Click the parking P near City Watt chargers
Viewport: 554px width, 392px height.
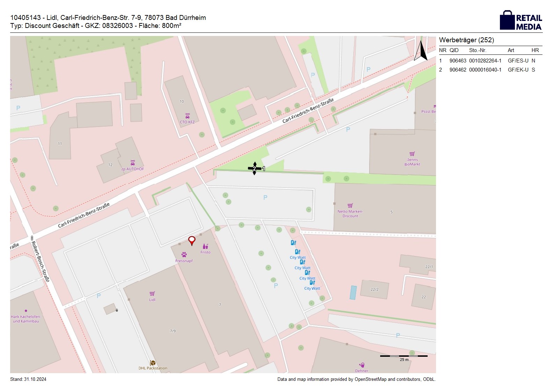[x=276, y=286]
